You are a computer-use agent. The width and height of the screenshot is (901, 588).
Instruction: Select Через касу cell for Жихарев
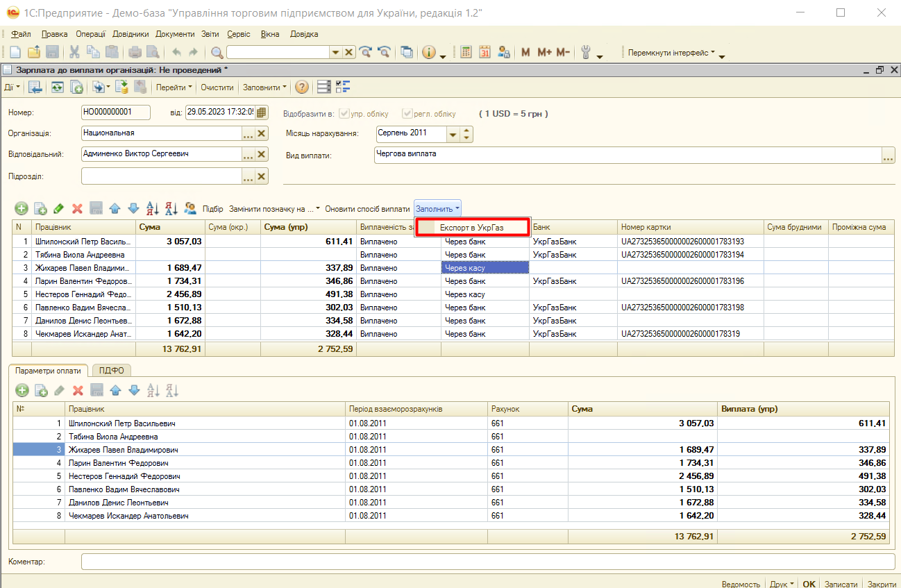[485, 268]
